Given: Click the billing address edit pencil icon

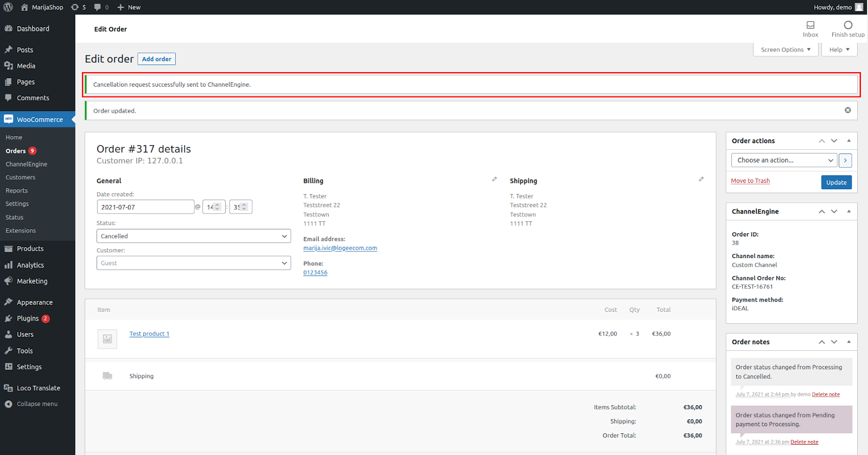Looking at the screenshot, I should coord(494,179).
